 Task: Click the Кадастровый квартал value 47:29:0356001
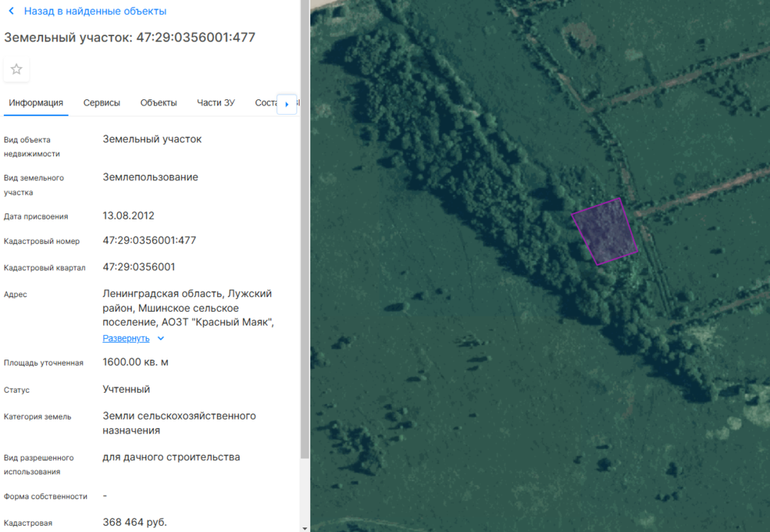139,267
